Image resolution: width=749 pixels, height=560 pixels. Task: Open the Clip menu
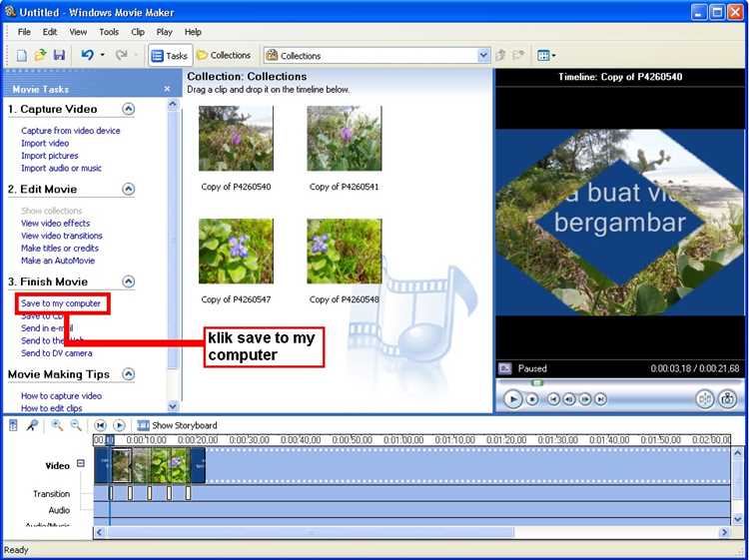pos(138,32)
